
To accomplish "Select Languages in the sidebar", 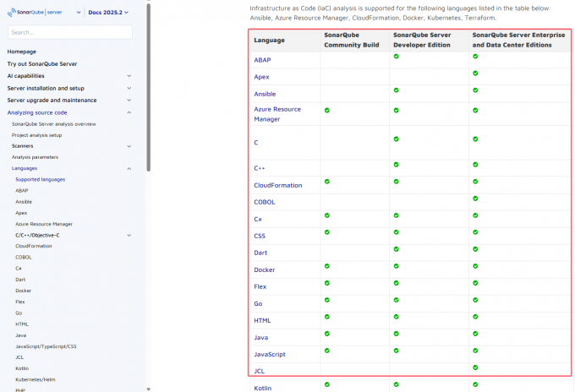I will [25, 168].
